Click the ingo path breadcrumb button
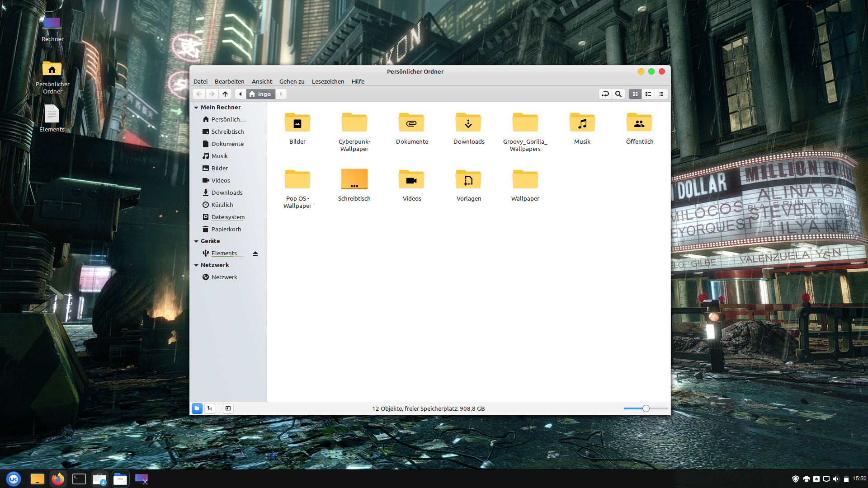Screen dimensions: 868x488 coord(260,94)
